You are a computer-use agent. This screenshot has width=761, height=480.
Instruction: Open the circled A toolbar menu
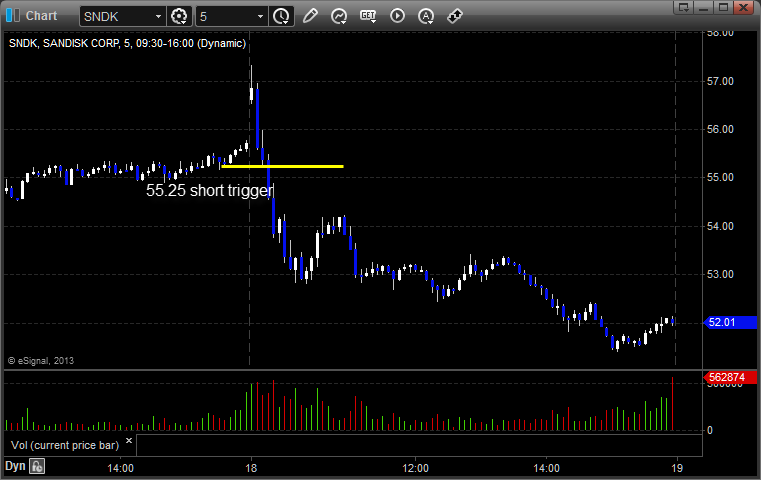point(426,16)
